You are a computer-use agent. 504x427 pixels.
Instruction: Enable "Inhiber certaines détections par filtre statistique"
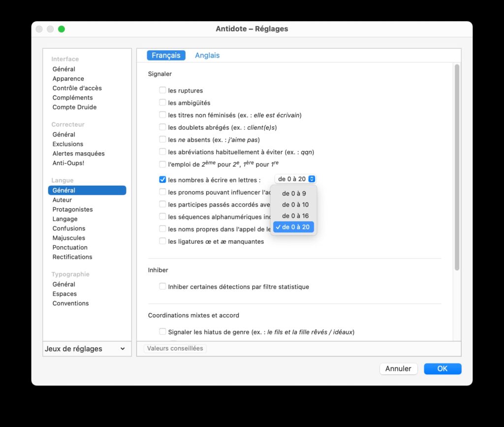point(162,287)
